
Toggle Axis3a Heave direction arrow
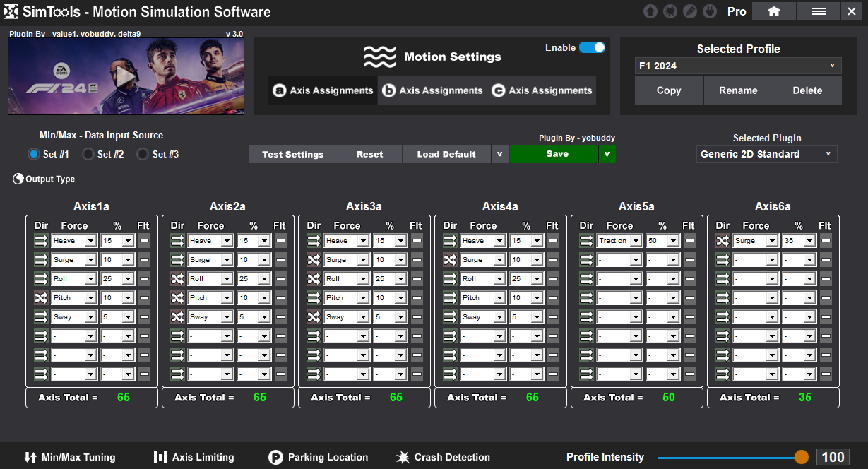point(314,241)
